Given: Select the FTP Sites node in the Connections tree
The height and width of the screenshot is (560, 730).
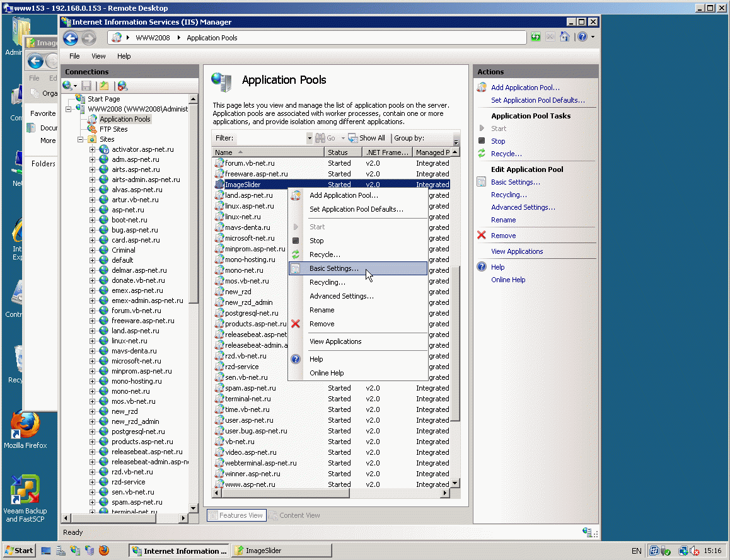Looking at the screenshot, I should (113, 129).
